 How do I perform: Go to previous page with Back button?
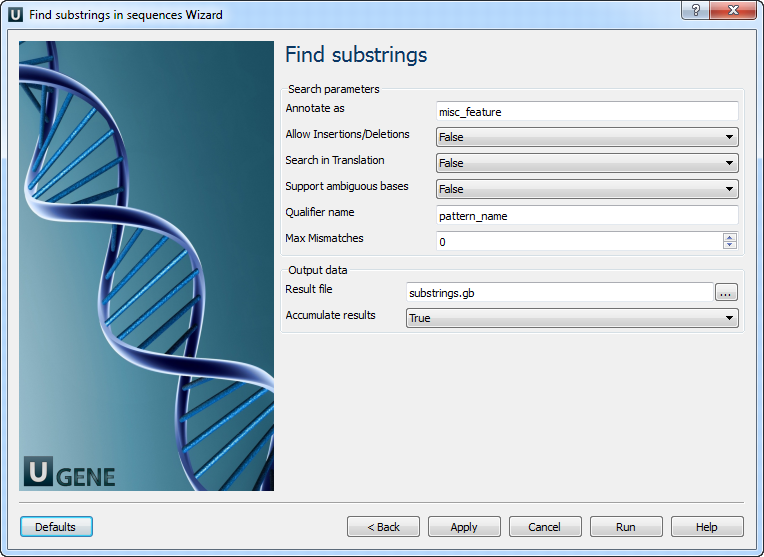[x=383, y=527]
